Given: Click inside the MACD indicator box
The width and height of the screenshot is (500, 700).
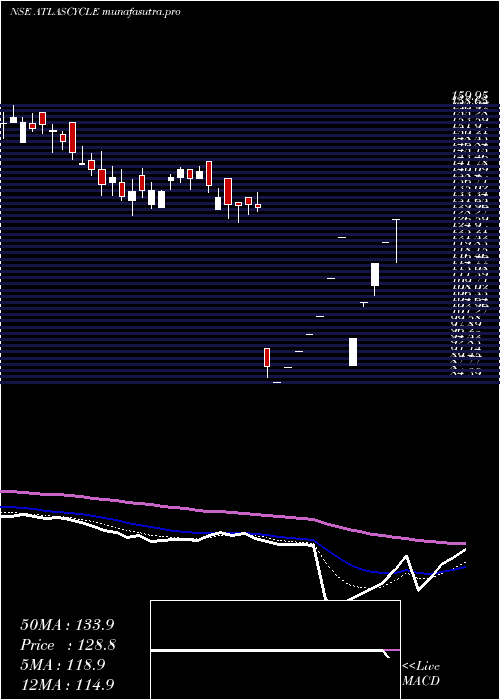Looking at the screenshot, I should pyautogui.click(x=275, y=650).
